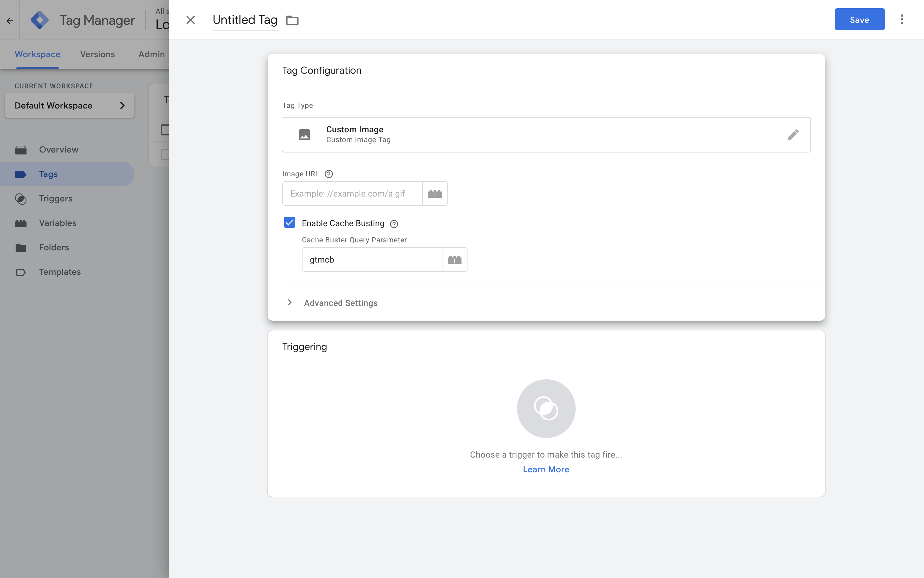Viewport: 924px width, 578px height.
Task: Open the overflow menu next to Save
Action: (x=902, y=19)
